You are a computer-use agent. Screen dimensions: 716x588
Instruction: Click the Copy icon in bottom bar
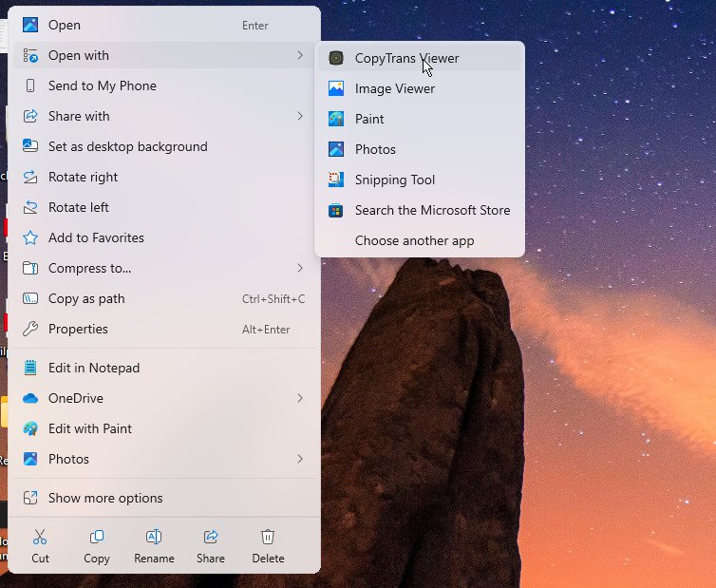pyautogui.click(x=96, y=537)
